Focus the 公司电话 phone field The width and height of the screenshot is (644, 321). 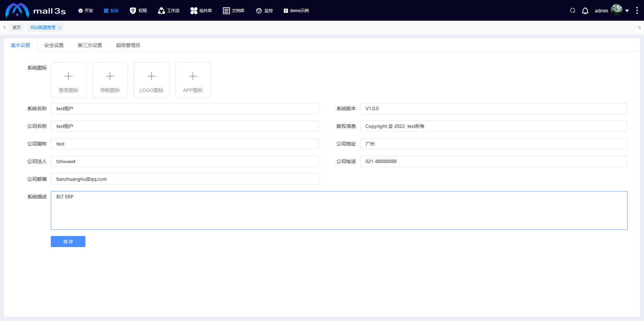(494, 161)
